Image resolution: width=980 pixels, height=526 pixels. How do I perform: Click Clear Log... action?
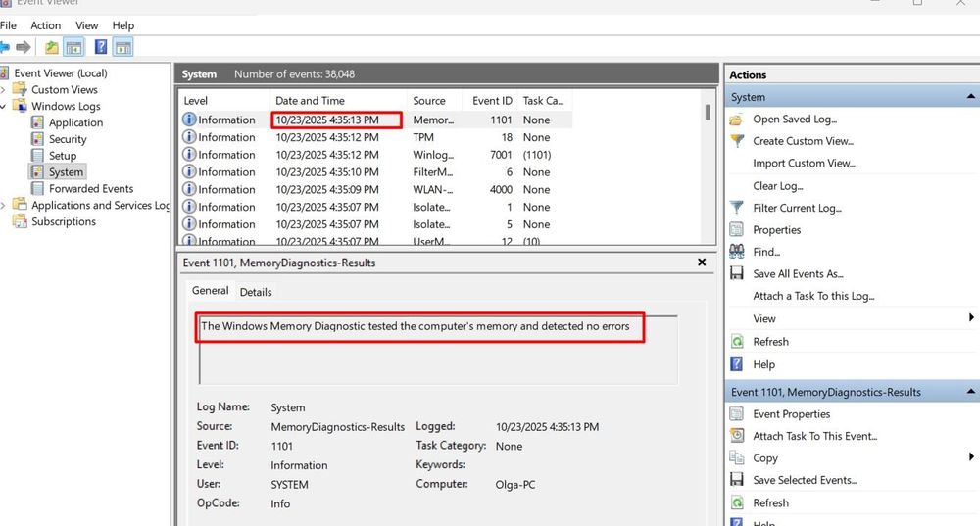coord(777,185)
